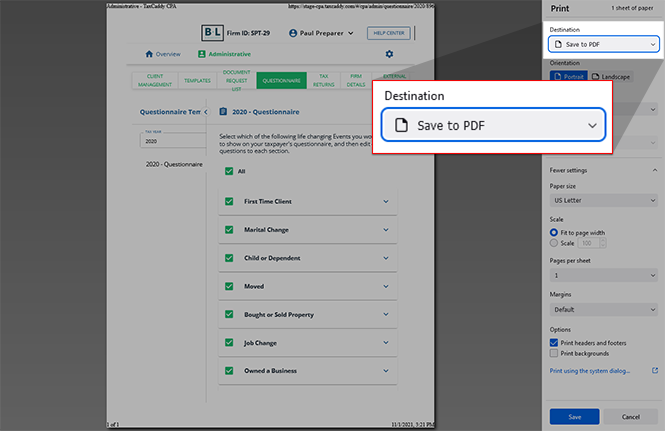Screen dimensions: 665x431
Task: Select Fit to page width radio
Action: [553, 232]
